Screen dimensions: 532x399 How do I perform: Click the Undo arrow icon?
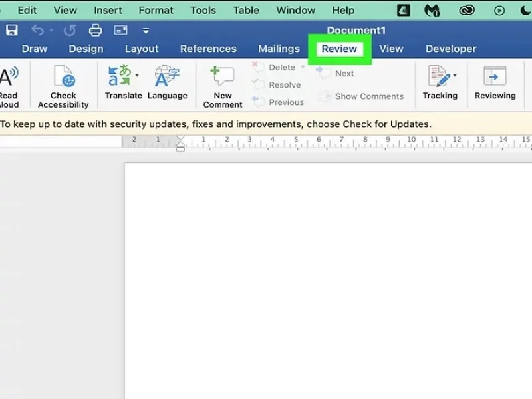37,31
